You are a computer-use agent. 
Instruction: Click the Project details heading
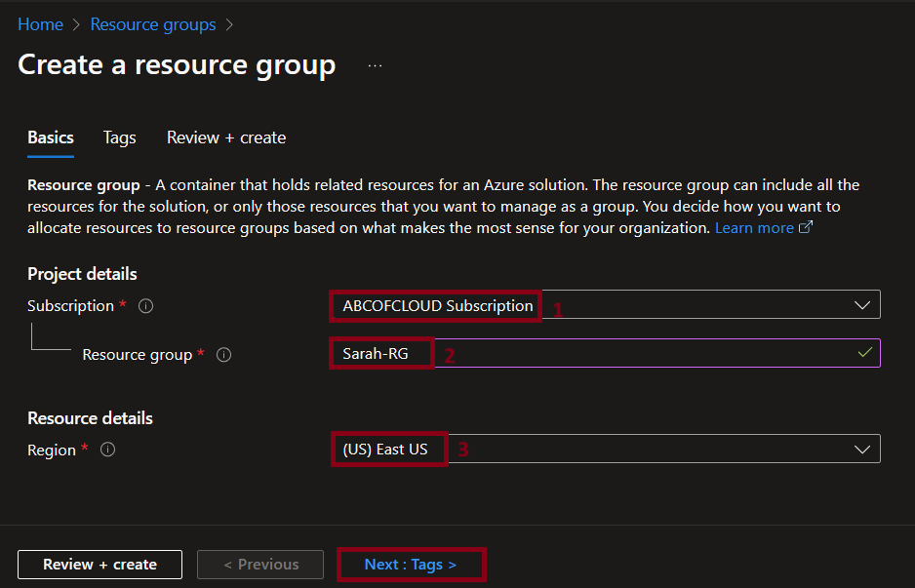(x=82, y=274)
